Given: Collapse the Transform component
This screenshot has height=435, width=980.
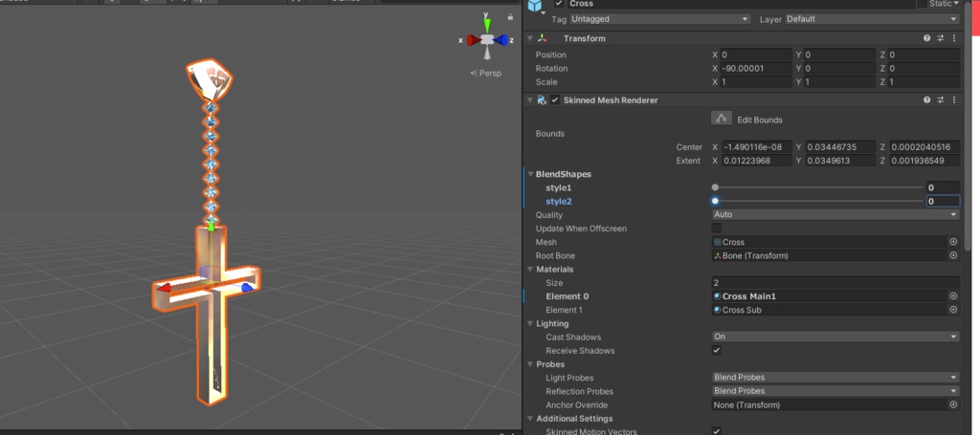Looking at the screenshot, I should tap(530, 38).
